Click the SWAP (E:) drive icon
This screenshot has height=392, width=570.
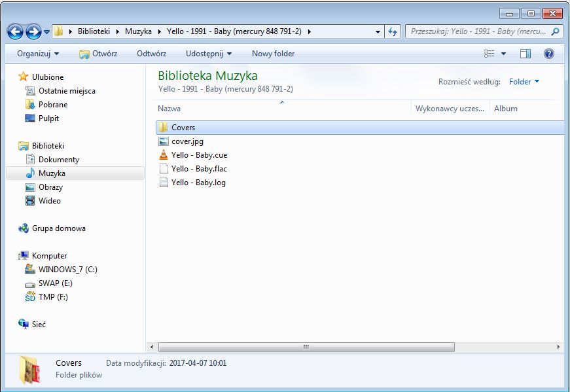coord(30,283)
